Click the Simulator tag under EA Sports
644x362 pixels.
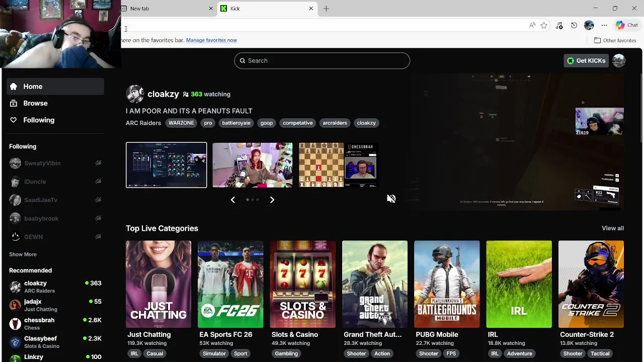coord(214,353)
